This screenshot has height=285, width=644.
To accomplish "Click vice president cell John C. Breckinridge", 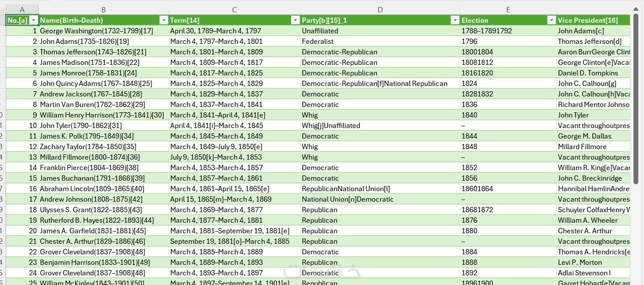I will [593, 178].
